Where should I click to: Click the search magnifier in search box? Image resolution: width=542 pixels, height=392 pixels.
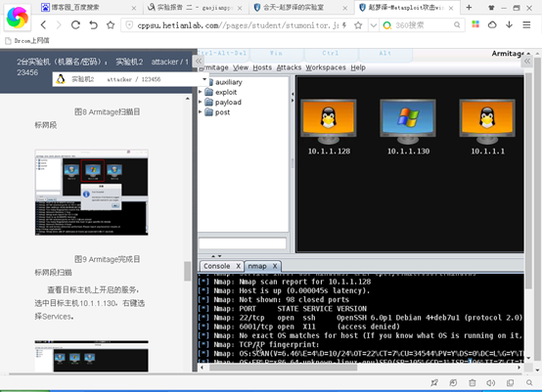click(x=457, y=24)
